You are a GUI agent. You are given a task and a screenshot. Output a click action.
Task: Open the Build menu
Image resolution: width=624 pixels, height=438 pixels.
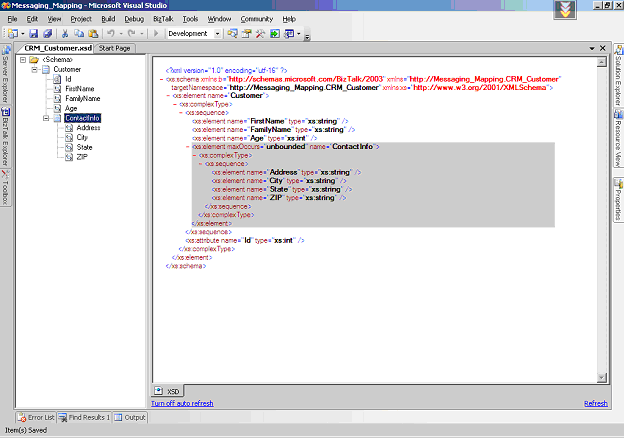(108, 19)
